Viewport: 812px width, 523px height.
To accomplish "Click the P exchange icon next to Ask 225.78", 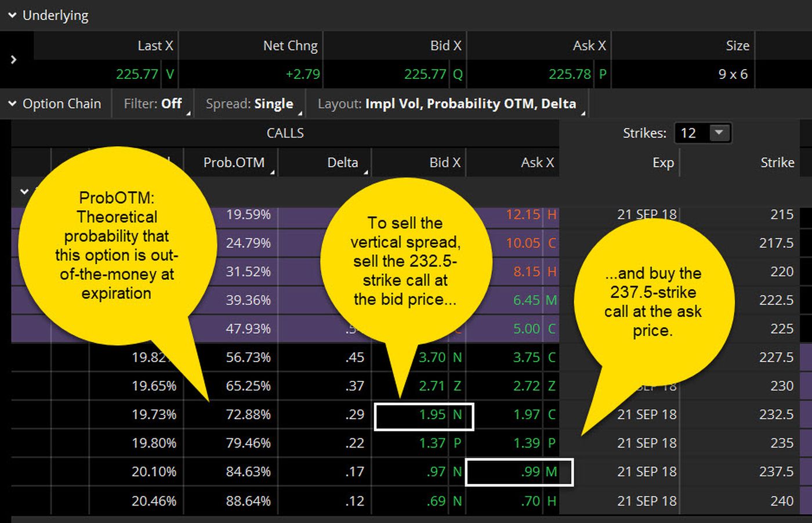I will pos(603,74).
